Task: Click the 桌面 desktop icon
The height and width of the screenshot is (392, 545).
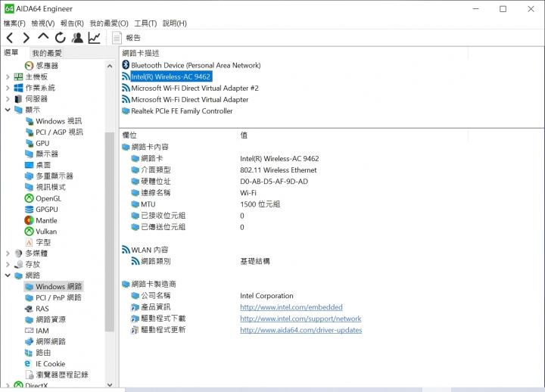Action: click(30, 165)
